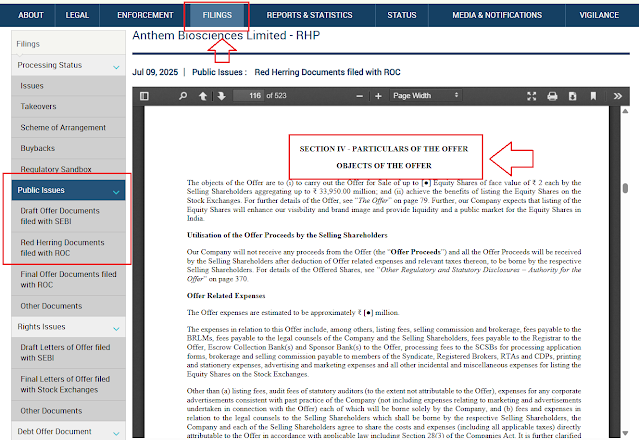
Task: Click the Utilisation of the Offer Proceeds heading
Action: point(287,235)
